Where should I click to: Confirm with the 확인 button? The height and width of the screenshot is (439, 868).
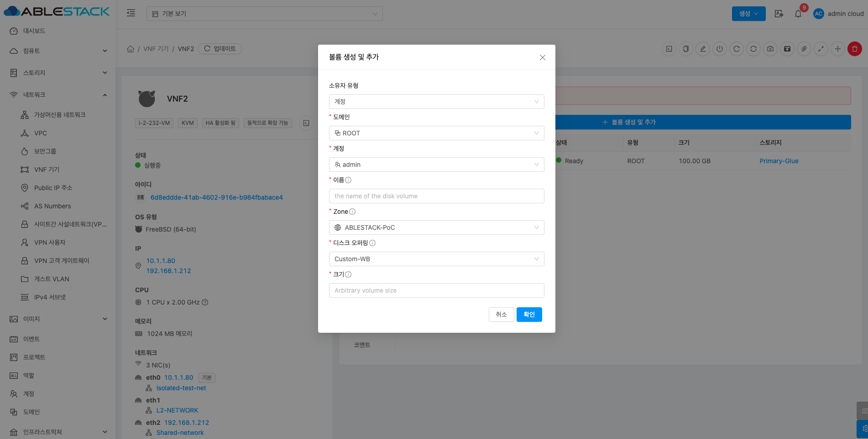[529, 315]
